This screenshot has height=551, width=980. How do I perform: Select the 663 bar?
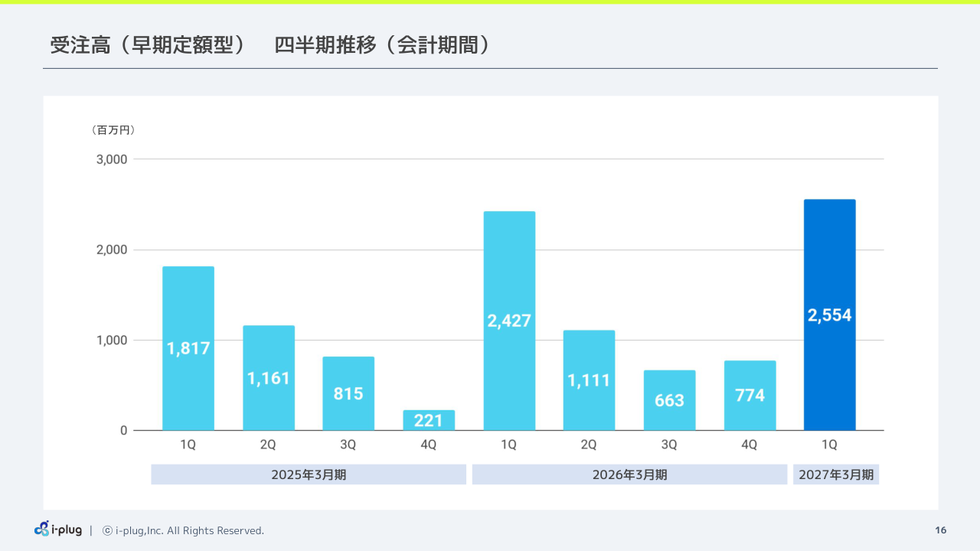point(669,400)
